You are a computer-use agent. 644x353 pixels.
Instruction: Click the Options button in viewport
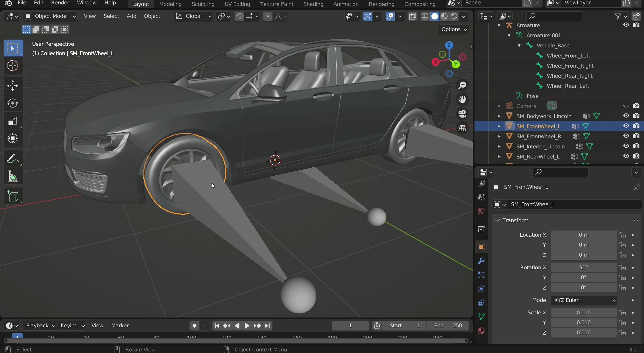pyautogui.click(x=454, y=29)
